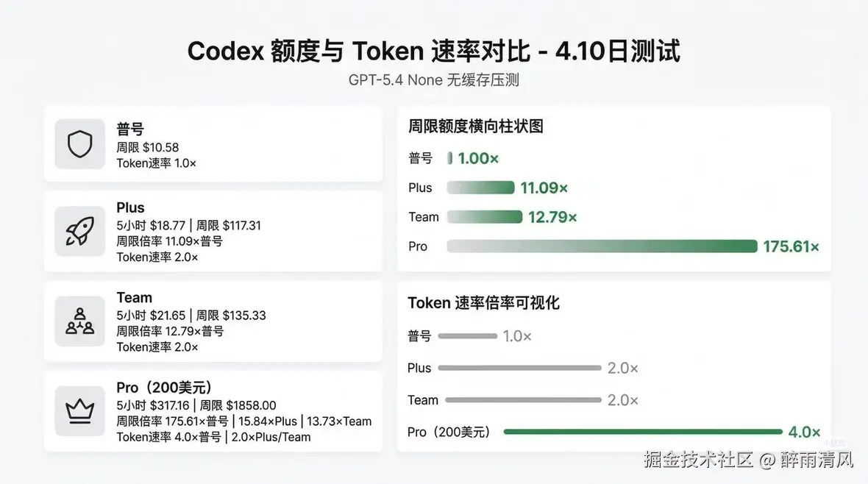Click the subtitle GPT-5.4 None 无缓存压测

(434, 79)
